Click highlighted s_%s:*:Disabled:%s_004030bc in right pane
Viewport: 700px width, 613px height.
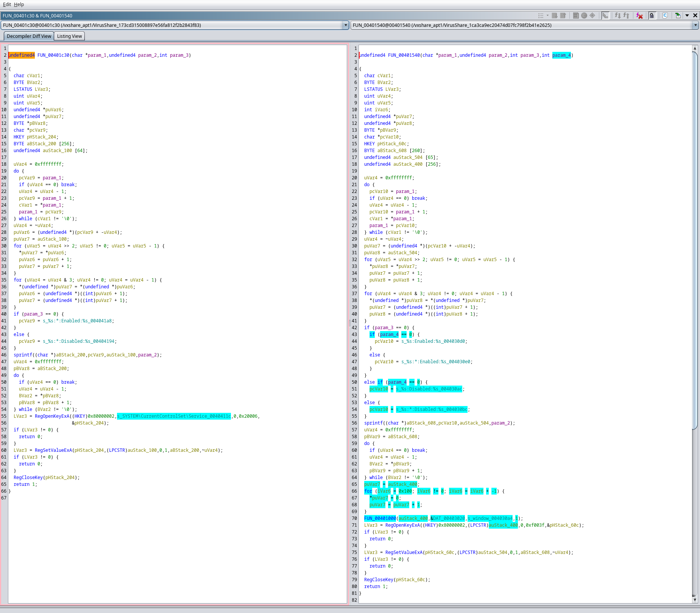[x=432, y=409]
